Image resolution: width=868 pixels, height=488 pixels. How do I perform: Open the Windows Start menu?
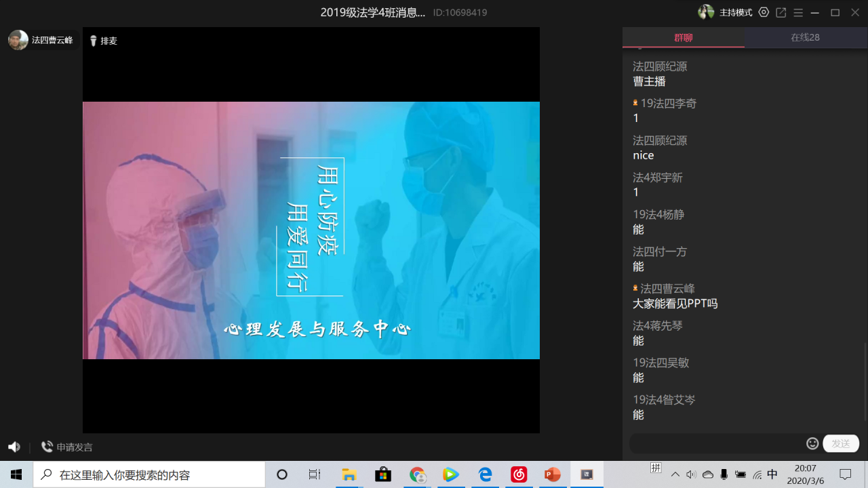click(x=16, y=474)
